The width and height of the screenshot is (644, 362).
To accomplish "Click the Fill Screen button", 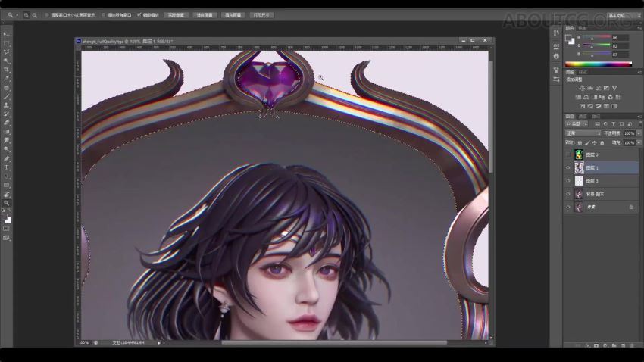I will (x=233, y=15).
